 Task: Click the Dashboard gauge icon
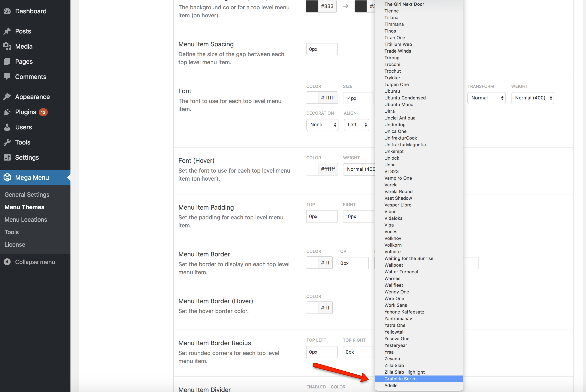(x=7, y=11)
